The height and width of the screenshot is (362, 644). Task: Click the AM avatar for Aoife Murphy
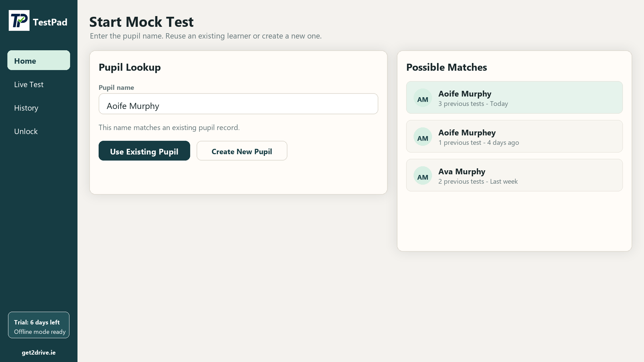coord(423,98)
